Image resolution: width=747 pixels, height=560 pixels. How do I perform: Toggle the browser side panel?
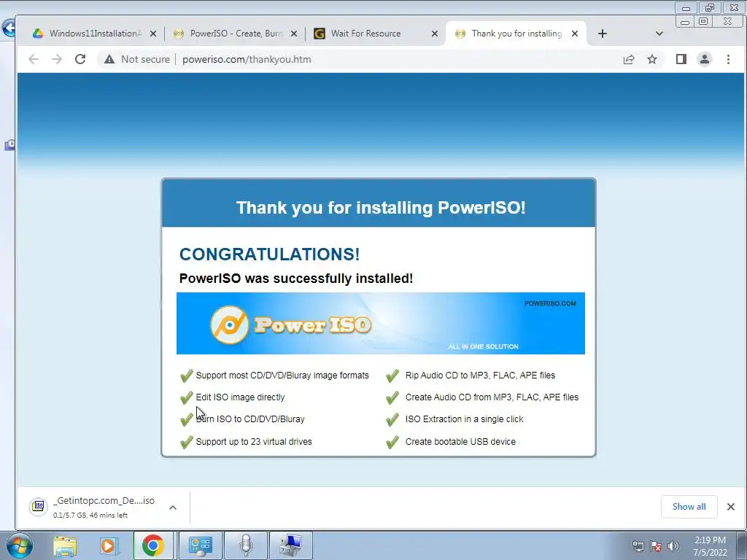[681, 59]
